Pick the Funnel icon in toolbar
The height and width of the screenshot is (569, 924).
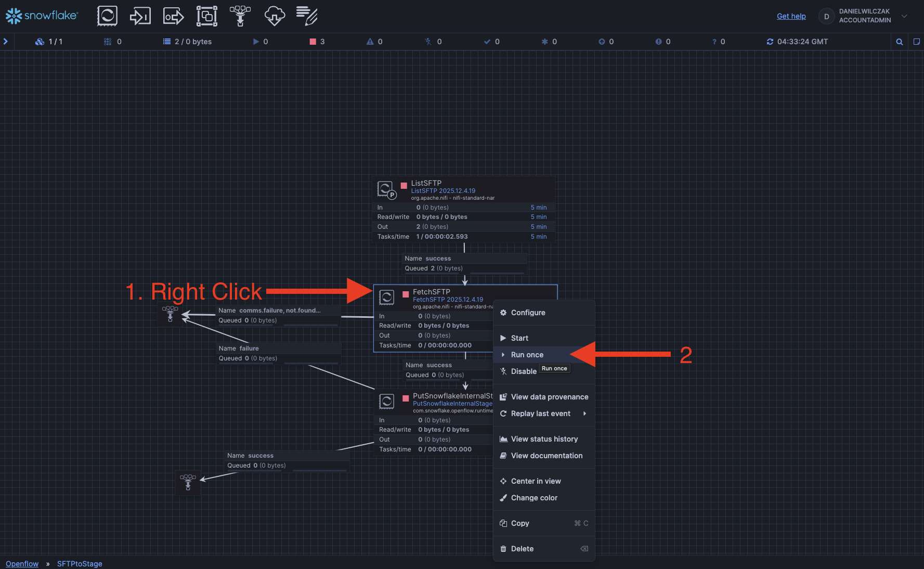coord(240,16)
